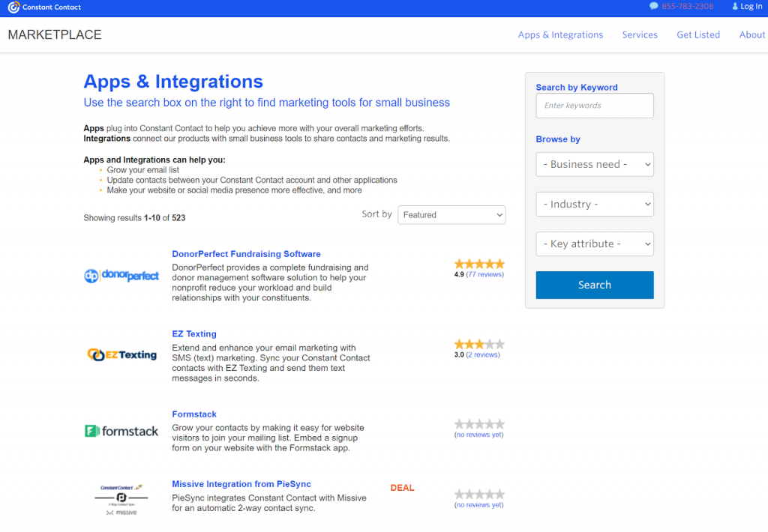
Task: Click Missive Integration's no reviews yet link
Action: click(478, 505)
